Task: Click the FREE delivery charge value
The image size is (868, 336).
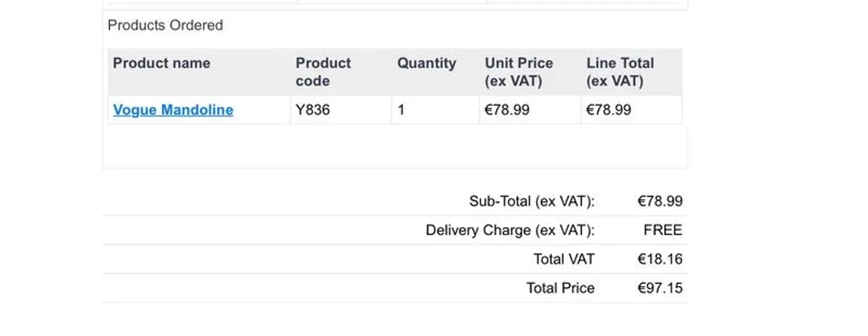Action: pos(663,230)
